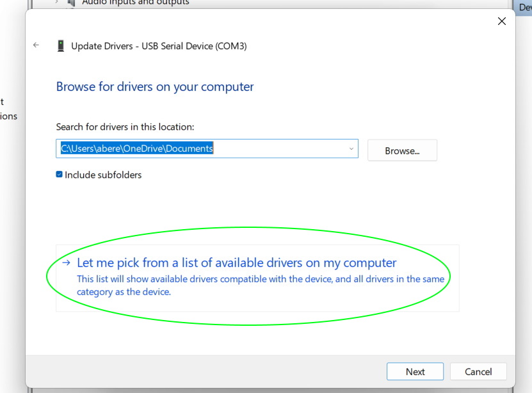The width and height of the screenshot is (532, 393).
Task: Click the arrow icon next to Let me pick option
Action: click(x=66, y=262)
